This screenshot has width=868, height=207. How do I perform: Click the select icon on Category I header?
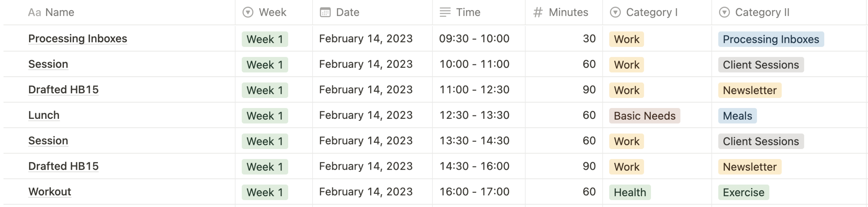point(615,12)
